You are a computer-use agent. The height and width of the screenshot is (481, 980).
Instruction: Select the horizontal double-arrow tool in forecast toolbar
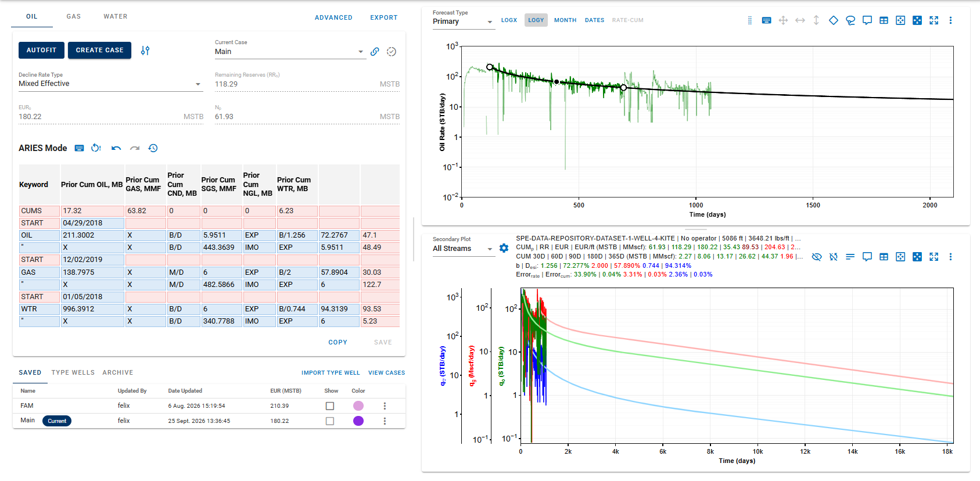tap(800, 20)
